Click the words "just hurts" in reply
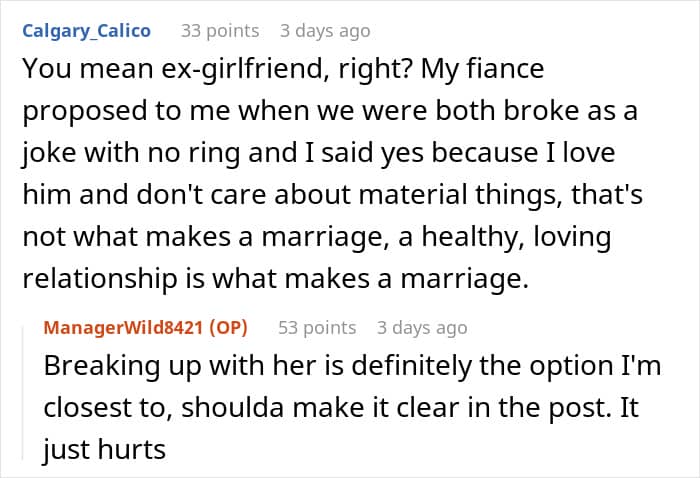The width and height of the screenshot is (700, 478). 103,449
